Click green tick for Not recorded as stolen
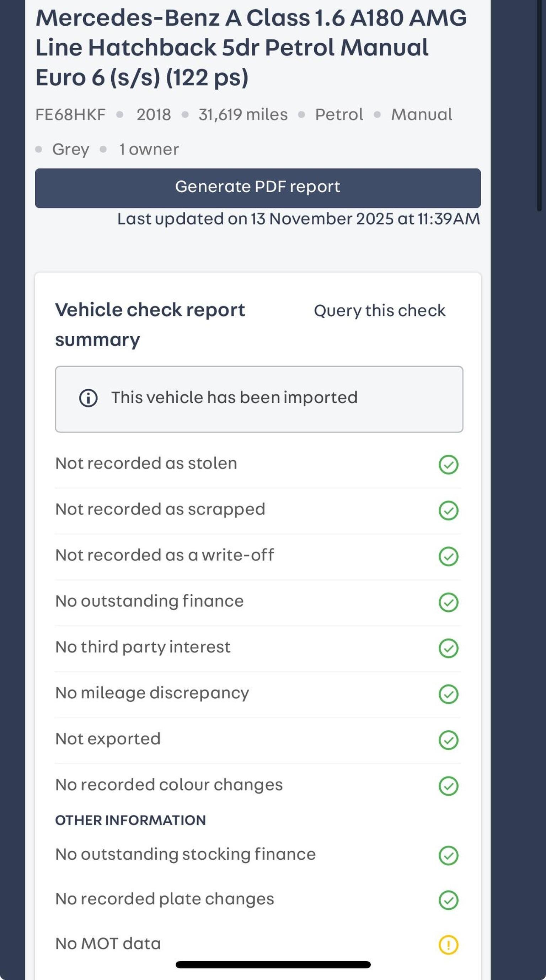Screen dimensions: 546x980 pos(448,465)
